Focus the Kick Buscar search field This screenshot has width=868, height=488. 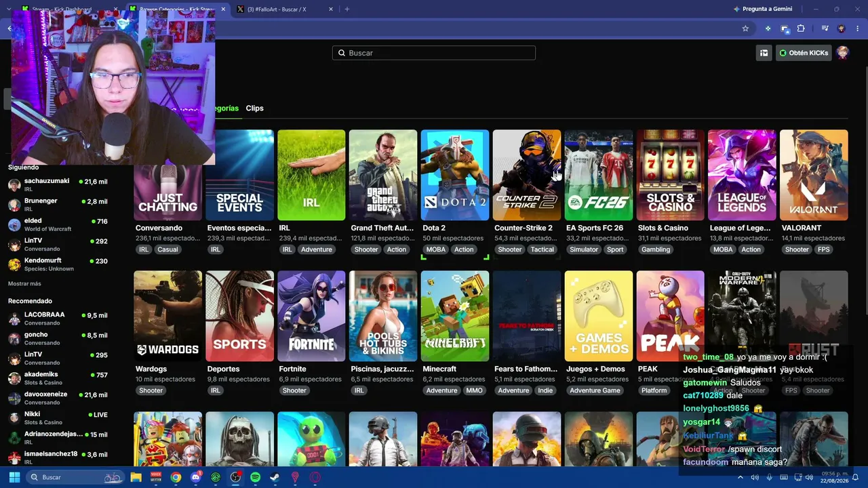point(434,53)
